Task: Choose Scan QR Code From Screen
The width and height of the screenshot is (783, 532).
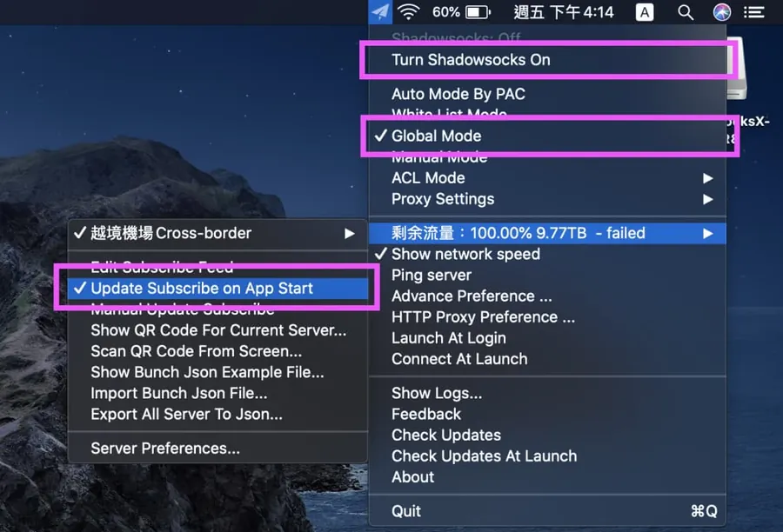Action: click(x=217, y=351)
